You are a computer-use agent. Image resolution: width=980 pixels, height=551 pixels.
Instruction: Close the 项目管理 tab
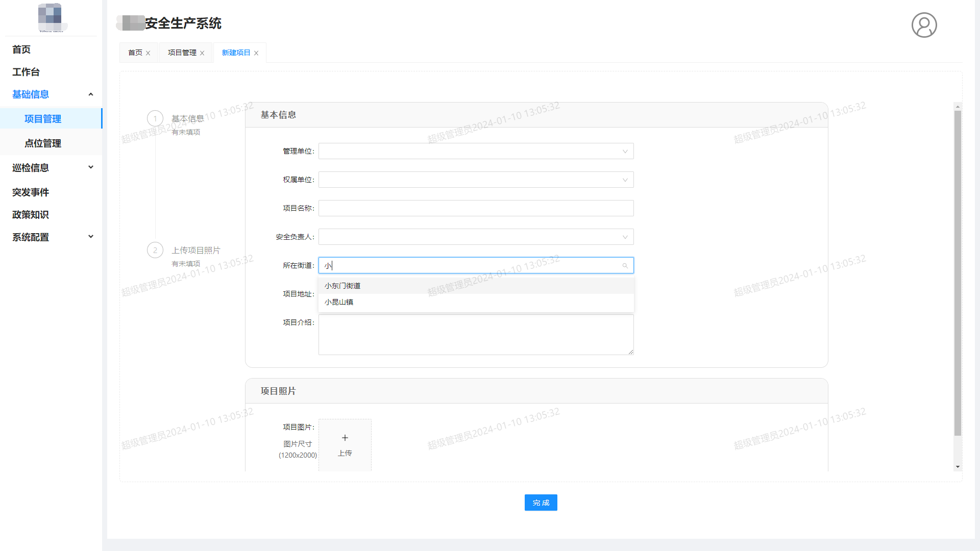202,53
